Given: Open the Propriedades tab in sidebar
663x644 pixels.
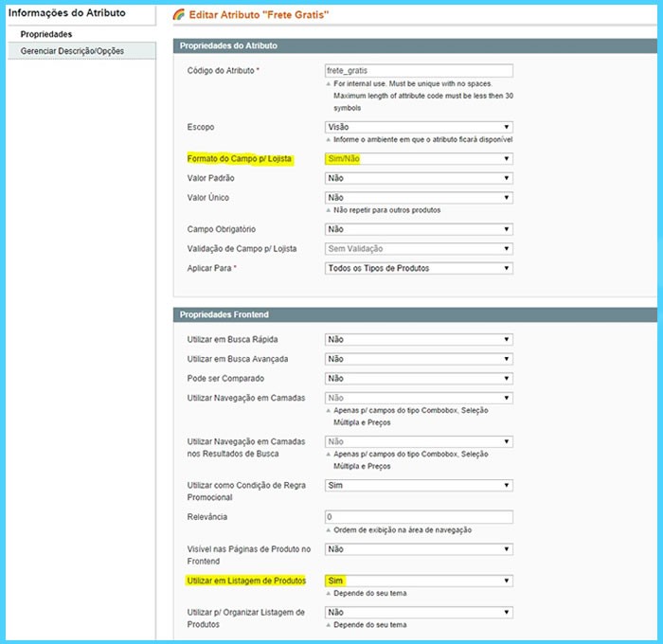Looking at the screenshot, I should [46, 34].
